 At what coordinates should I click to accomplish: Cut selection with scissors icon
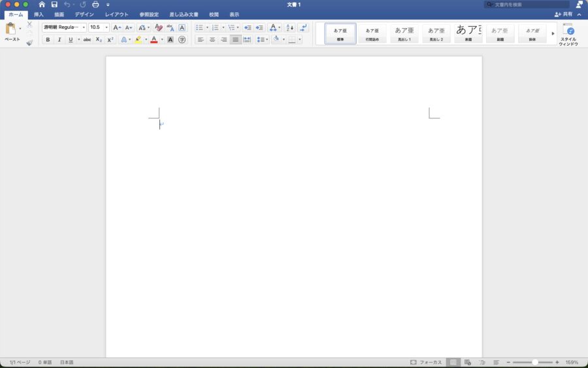pyautogui.click(x=29, y=25)
